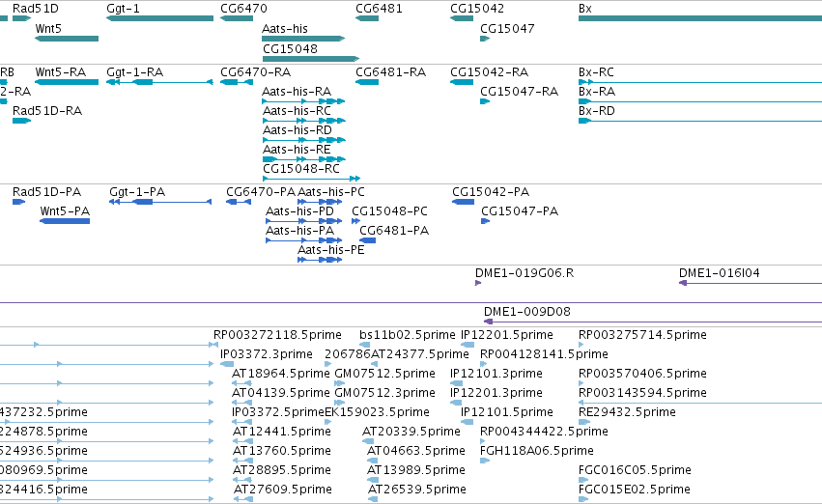The image size is (822, 504).
Task: Select the CG6481-RA transcript label
Action: [x=390, y=71]
